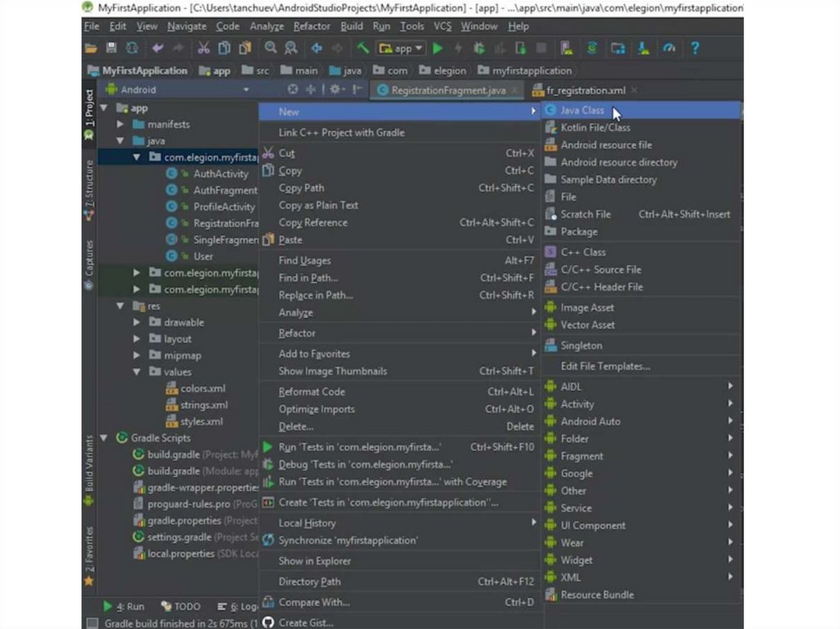Click the TODO tool window button
This screenshot has height=629, width=840.
tap(181, 607)
